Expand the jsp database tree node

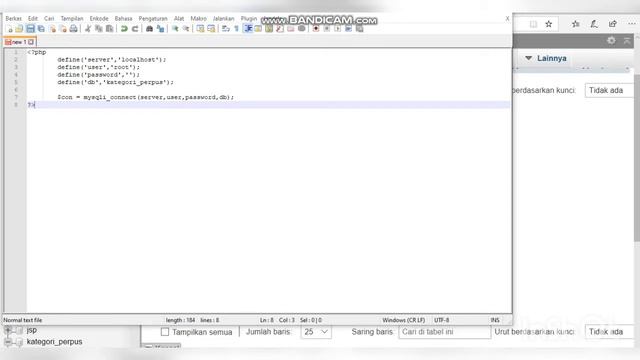pyautogui.click(x=8, y=330)
